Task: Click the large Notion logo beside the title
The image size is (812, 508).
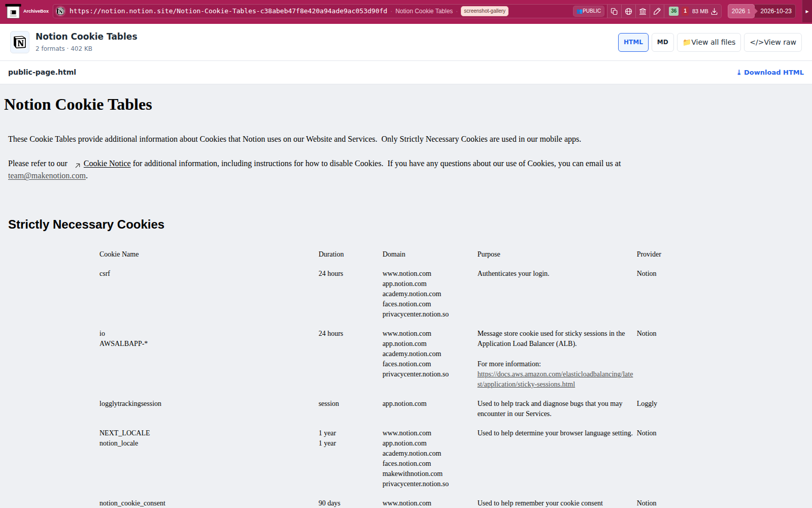Action: [x=20, y=42]
